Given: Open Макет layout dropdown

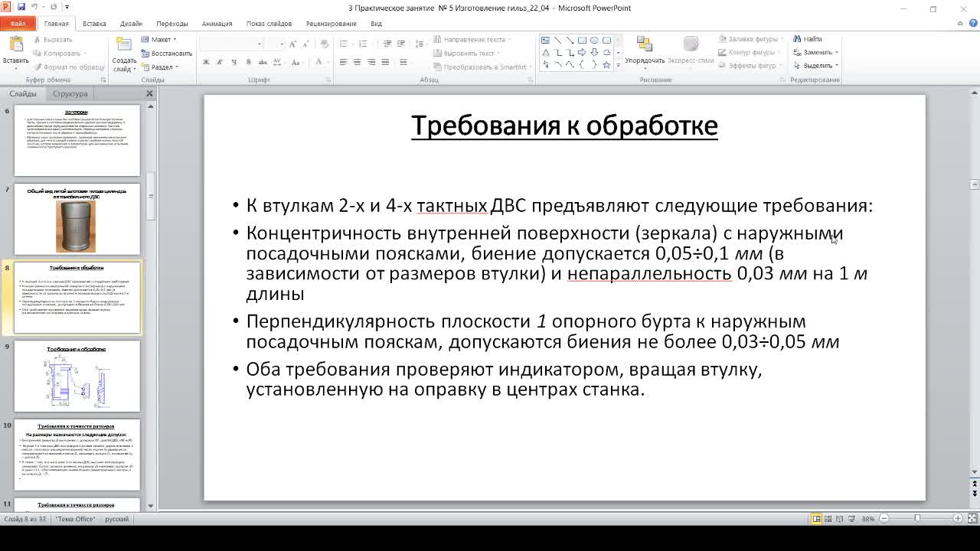Looking at the screenshot, I should point(158,40).
